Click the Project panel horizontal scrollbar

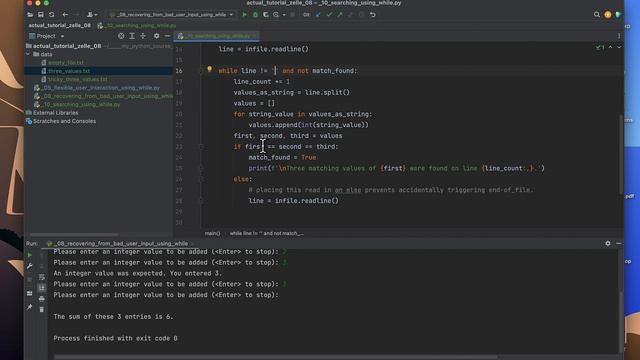pos(74,235)
